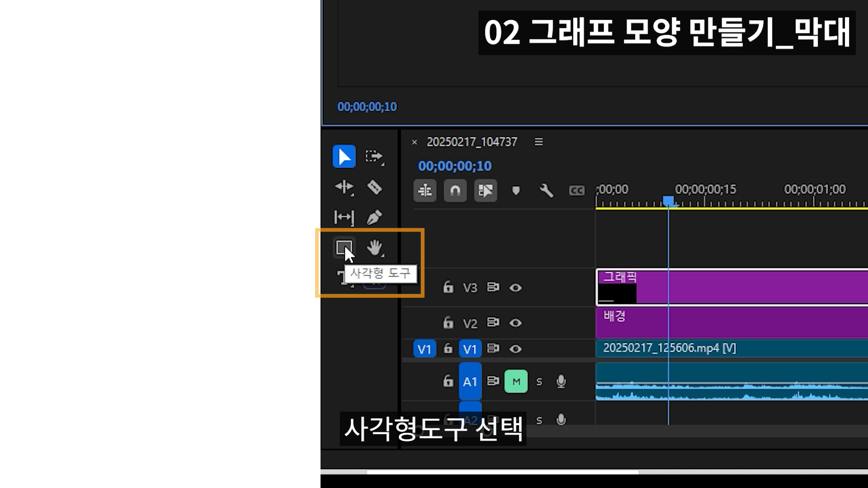
Task: Select the Selection arrow tool
Action: tap(344, 157)
